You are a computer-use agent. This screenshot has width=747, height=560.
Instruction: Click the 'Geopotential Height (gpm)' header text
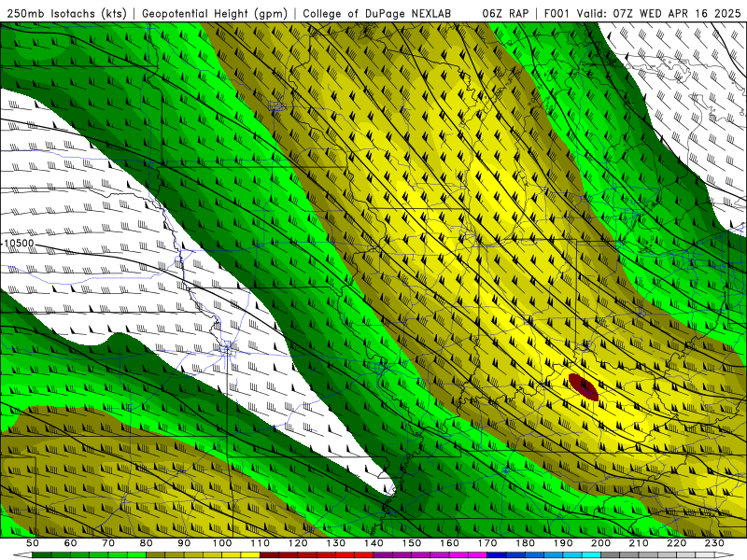[x=215, y=13]
